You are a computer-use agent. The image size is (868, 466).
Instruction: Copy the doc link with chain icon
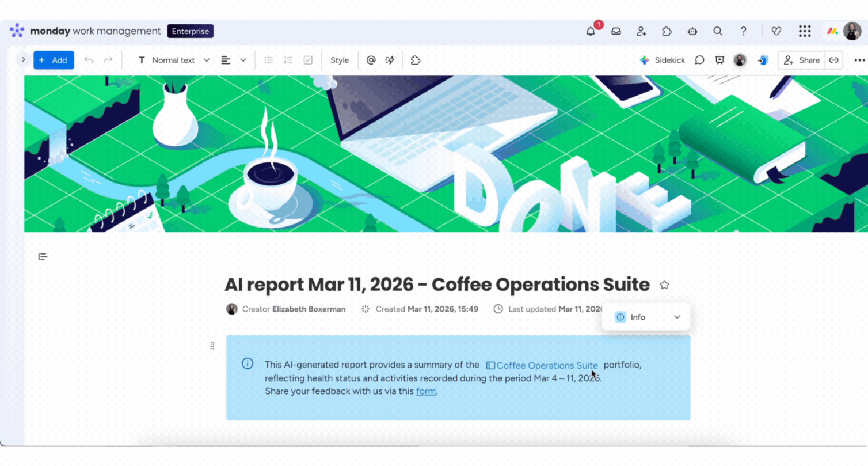(x=833, y=60)
